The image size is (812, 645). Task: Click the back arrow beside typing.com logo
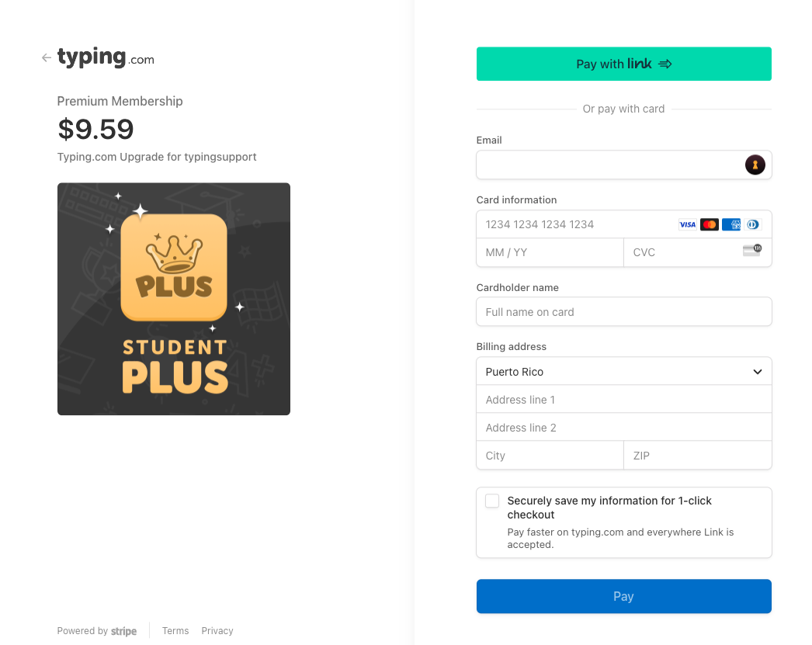click(47, 58)
